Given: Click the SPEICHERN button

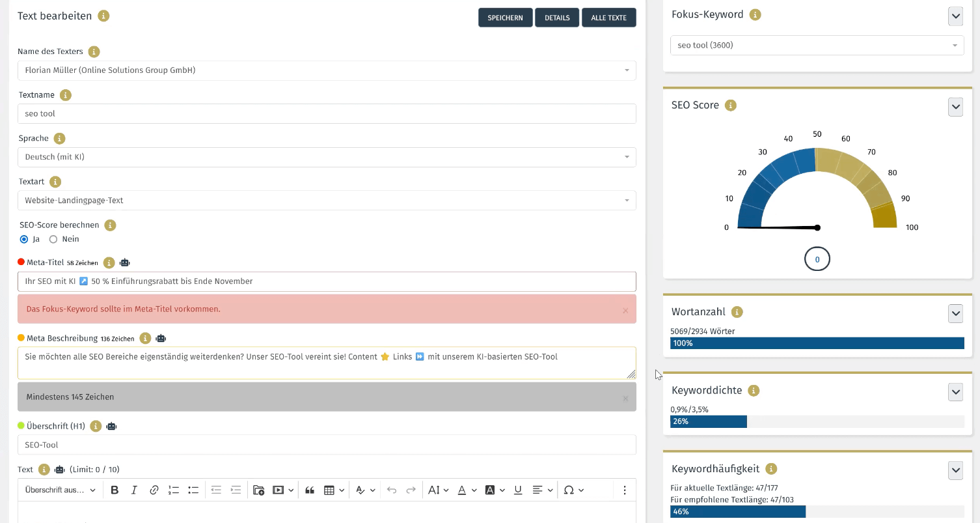Looking at the screenshot, I should tap(505, 18).
